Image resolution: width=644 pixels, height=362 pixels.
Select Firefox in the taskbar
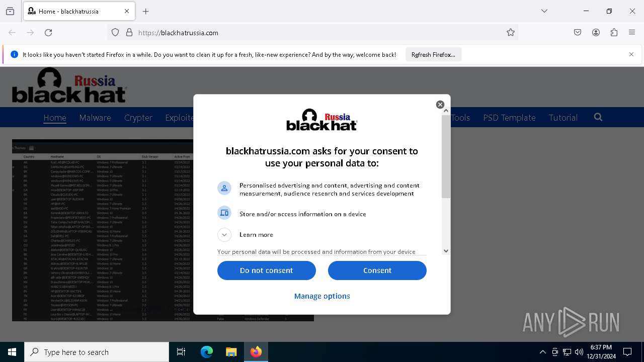click(x=256, y=352)
